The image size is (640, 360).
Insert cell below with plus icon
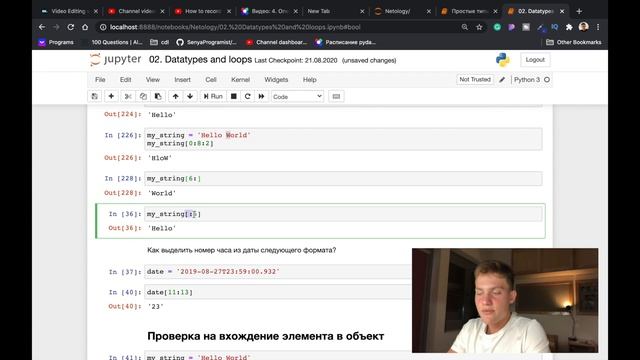pyautogui.click(x=111, y=96)
